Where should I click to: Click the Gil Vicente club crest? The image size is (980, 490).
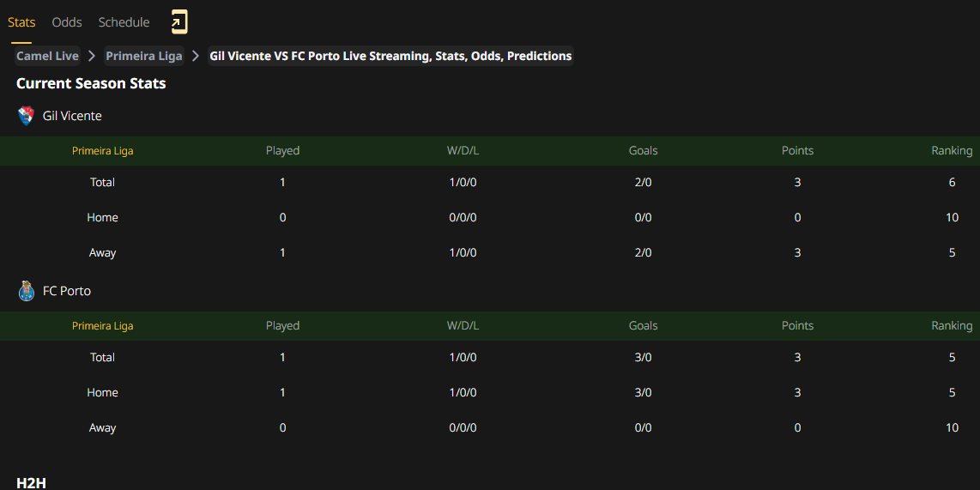pyautogui.click(x=27, y=116)
